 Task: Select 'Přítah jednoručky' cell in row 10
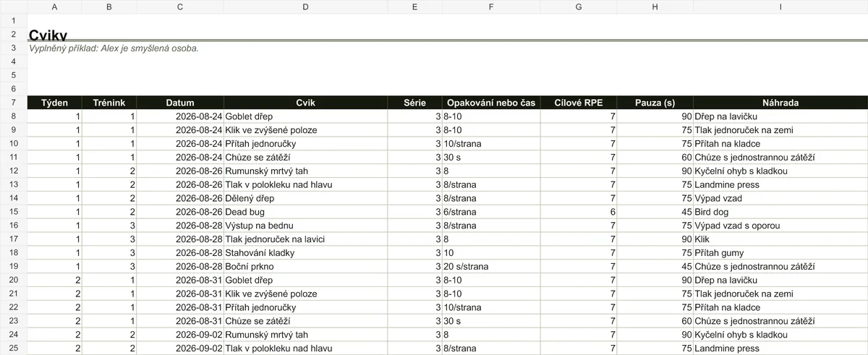pos(305,144)
